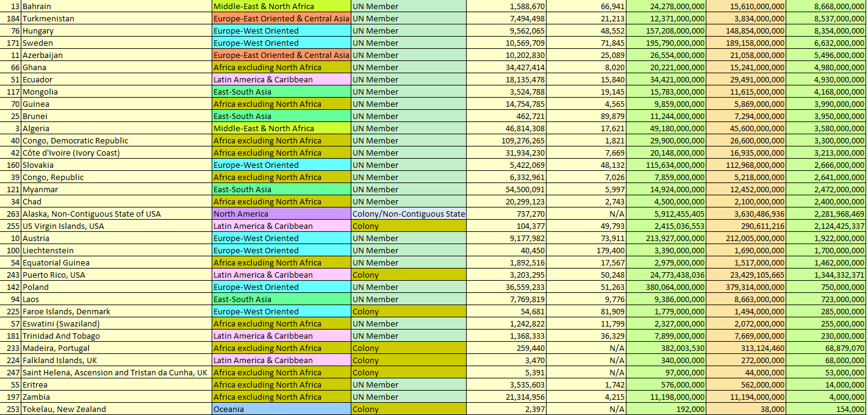Viewport: 868px width, 415px height.
Task: Select the Eswatini (Swaziland) cell
Action: click(x=117, y=323)
